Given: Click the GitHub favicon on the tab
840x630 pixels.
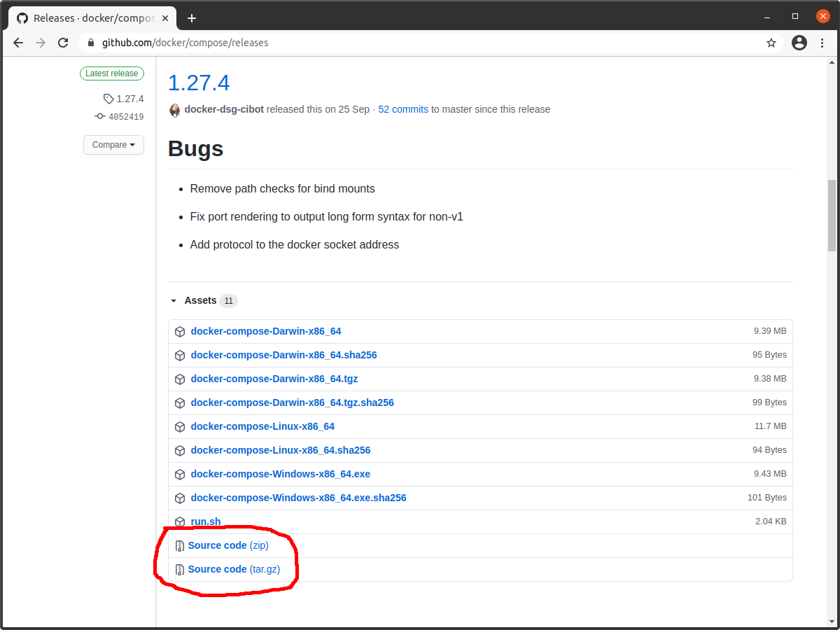Looking at the screenshot, I should click(x=22, y=17).
